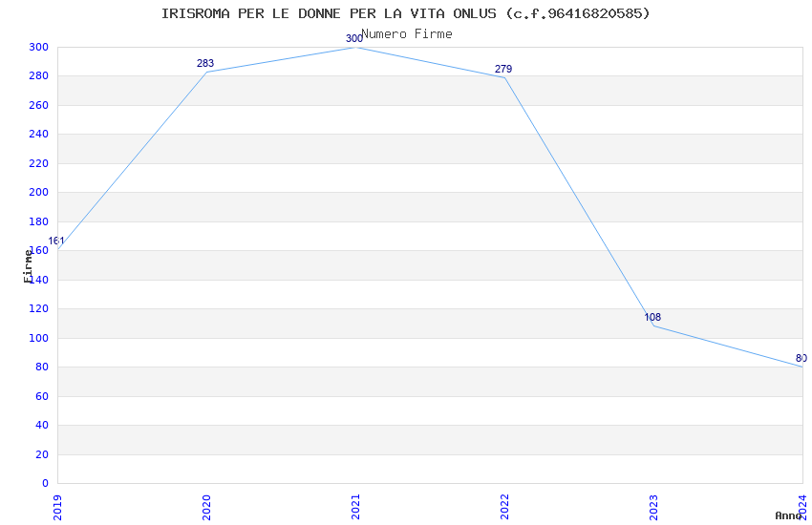Viewport: 812px width, 525px height.
Task: Click the chart title IRISROMA PER LE DONNE
Action: coord(405,13)
